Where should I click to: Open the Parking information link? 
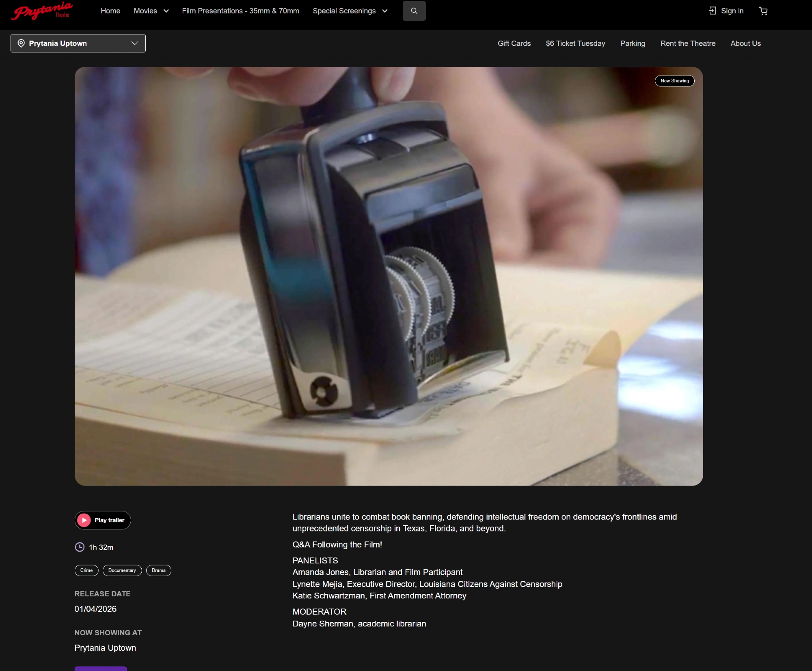click(x=632, y=43)
